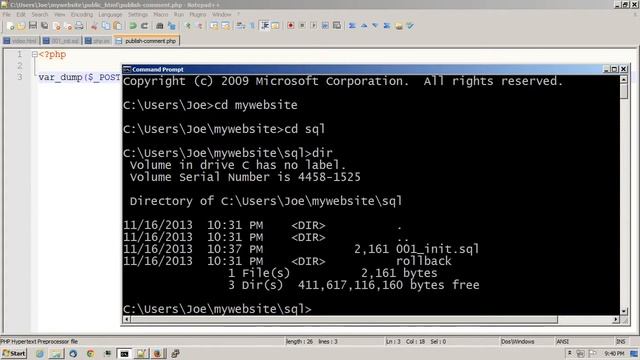This screenshot has height=360, width=640.
Task: Open the Search menu
Action: point(40,14)
